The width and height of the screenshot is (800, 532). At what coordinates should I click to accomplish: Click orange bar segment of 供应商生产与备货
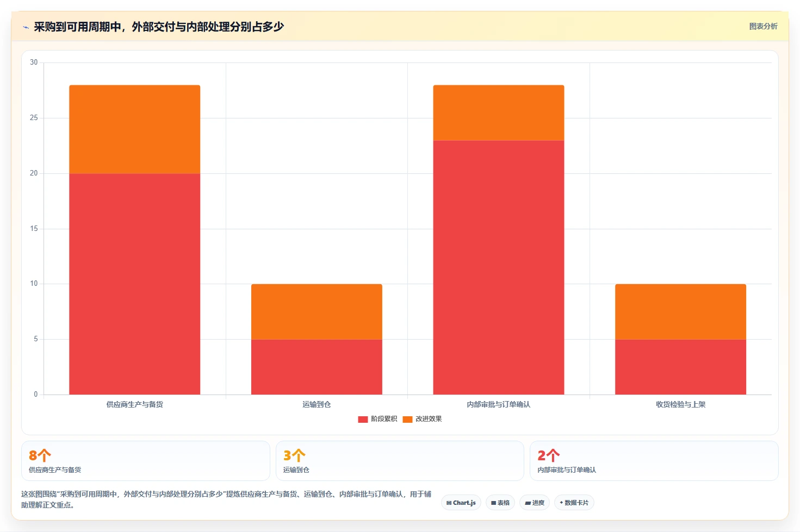click(134, 129)
